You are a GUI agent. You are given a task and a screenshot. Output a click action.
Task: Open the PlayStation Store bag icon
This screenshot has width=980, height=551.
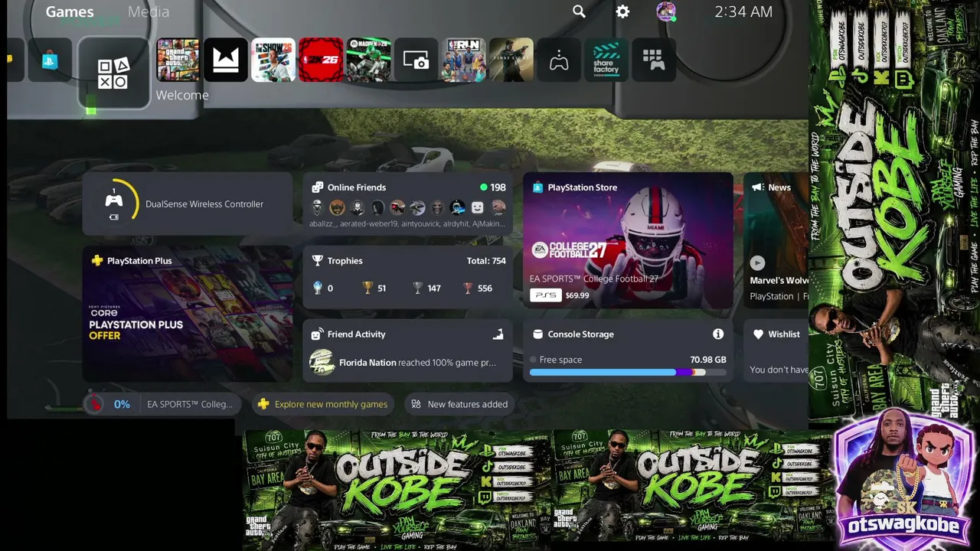50,60
